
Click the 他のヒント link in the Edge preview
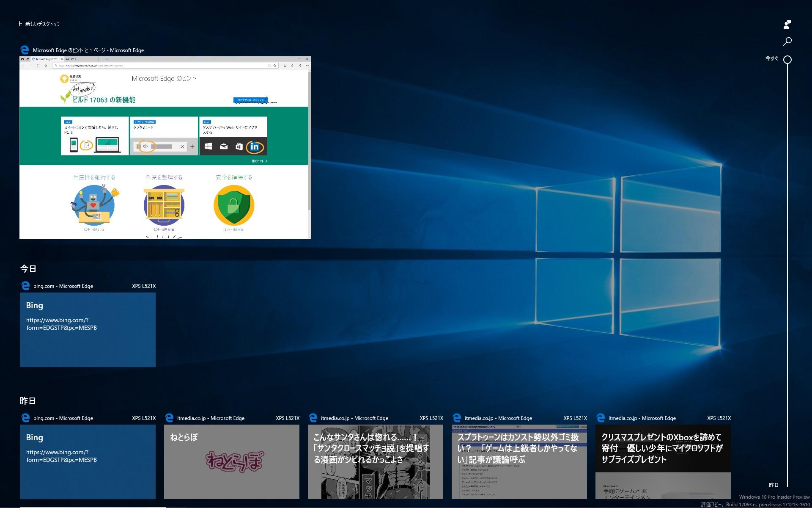coord(259,161)
